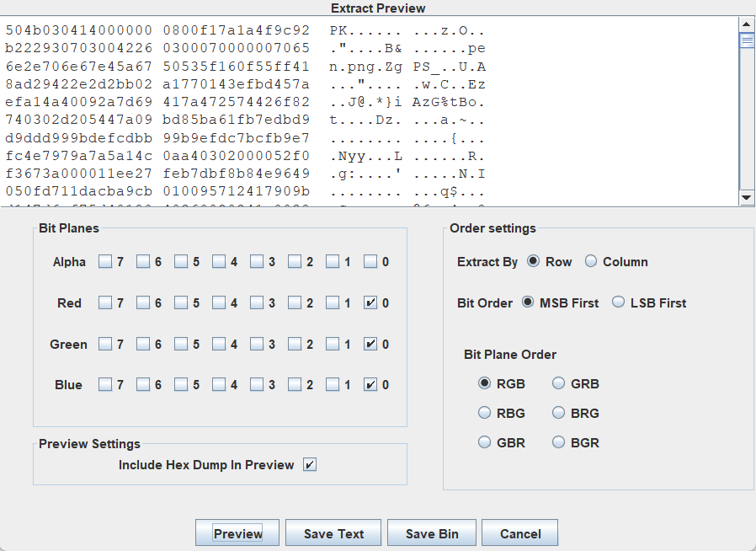Cancel the extract dialog
Viewport: 756px width, 551px height.
519,533
